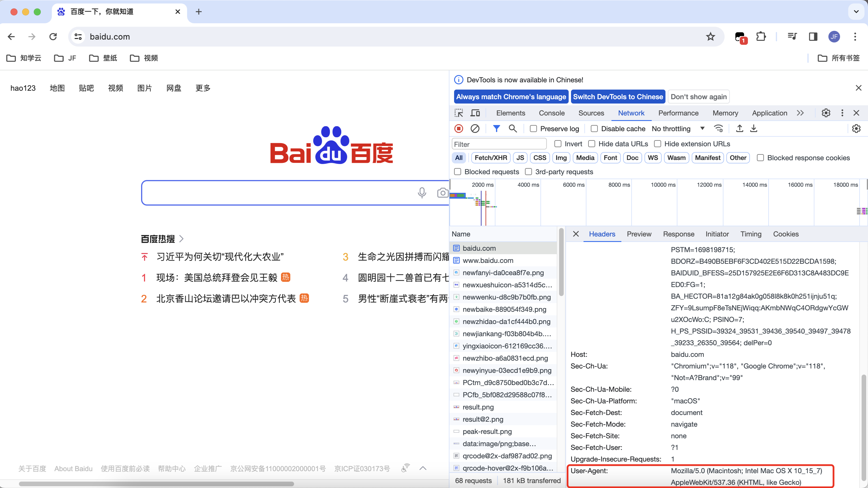The width and height of the screenshot is (868, 488).
Task: Open the tab search dropdown arrow
Action: 856,12
